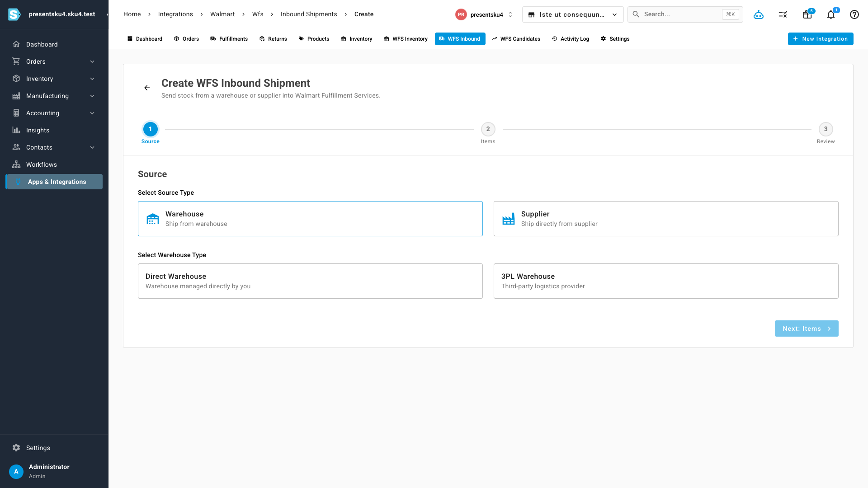Switch to Walmart Dashboard tab

pyautogui.click(x=145, y=39)
